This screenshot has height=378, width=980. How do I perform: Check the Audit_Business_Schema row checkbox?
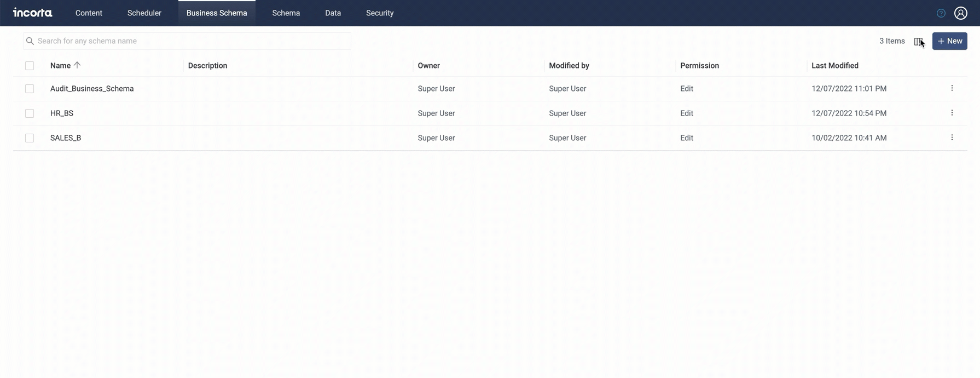pyautogui.click(x=30, y=89)
